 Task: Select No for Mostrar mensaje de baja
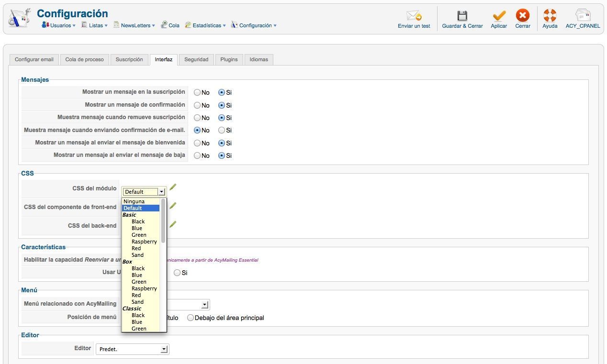click(x=197, y=155)
